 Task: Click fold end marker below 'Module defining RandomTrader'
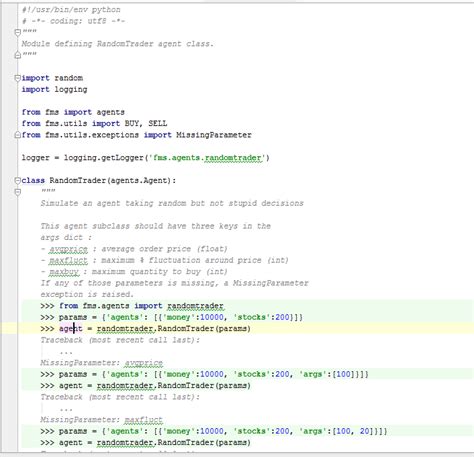coord(18,55)
